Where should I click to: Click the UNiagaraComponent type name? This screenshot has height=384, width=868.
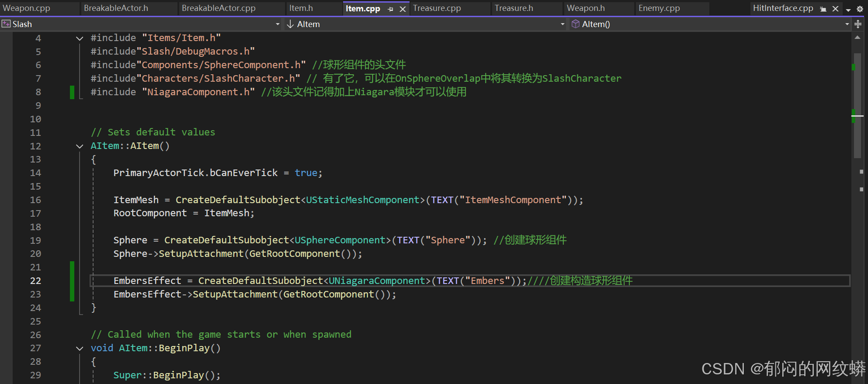(377, 281)
